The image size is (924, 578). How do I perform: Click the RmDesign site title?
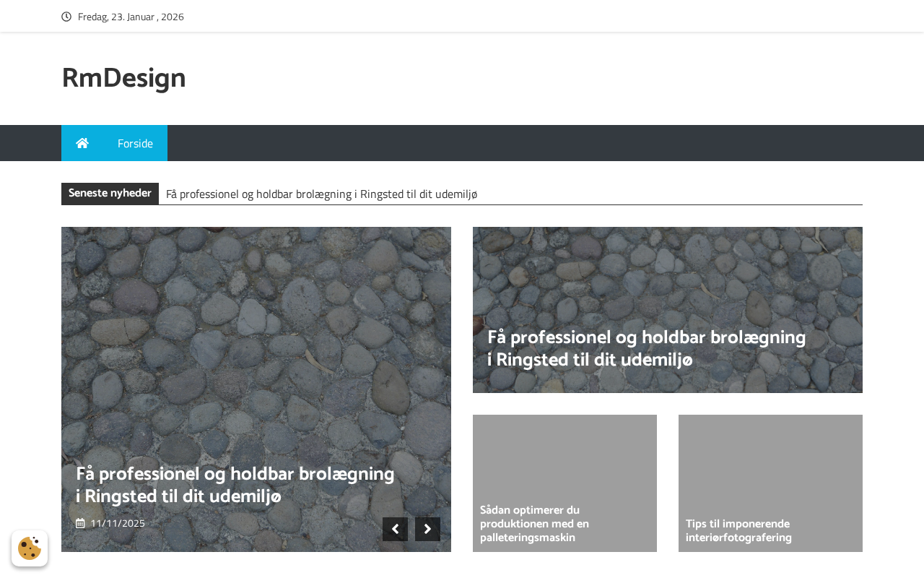[123, 78]
